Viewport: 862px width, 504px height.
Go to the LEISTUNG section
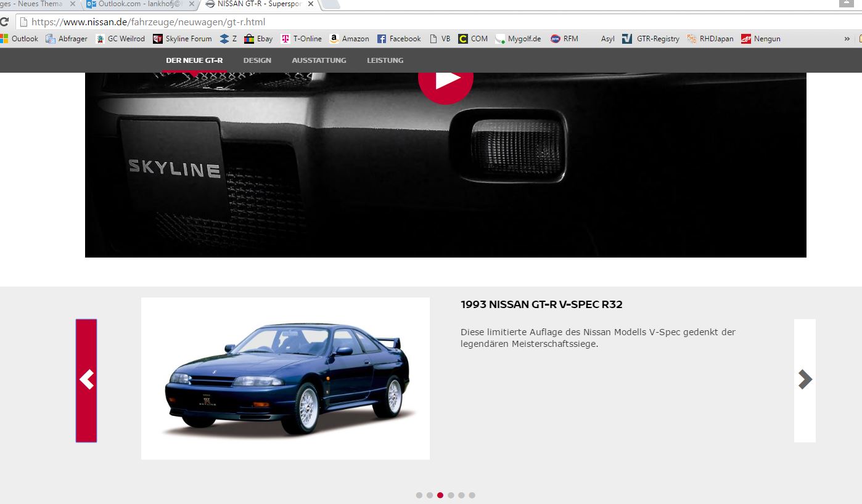(385, 60)
